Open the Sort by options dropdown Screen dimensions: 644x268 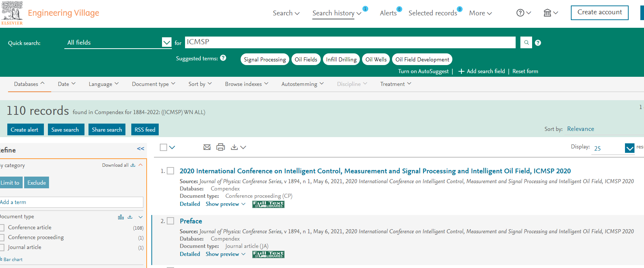point(200,84)
